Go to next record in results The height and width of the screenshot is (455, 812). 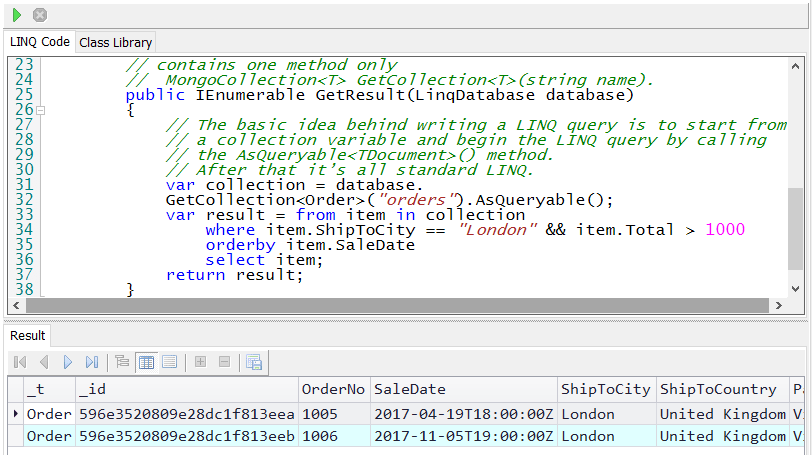(x=68, y=362)
